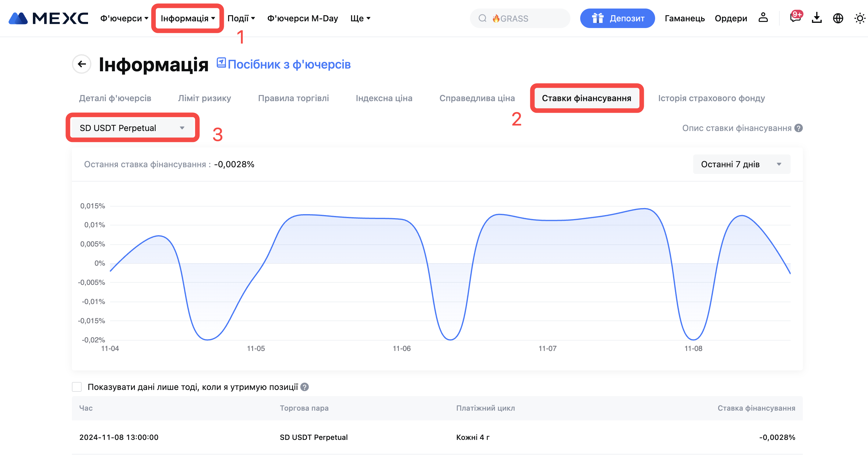
Task: Toggle the sun theme icon
Action: click(859, 18)
